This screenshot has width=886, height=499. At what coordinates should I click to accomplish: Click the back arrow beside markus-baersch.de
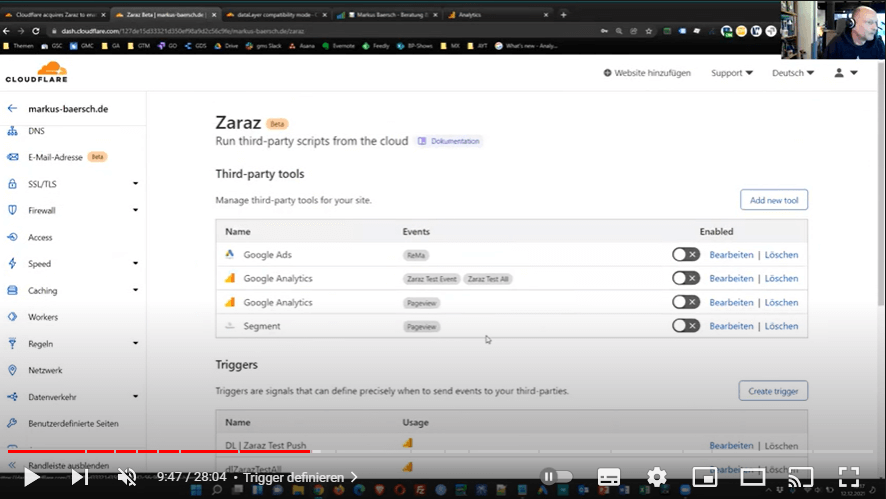click(x=12, y=109)
